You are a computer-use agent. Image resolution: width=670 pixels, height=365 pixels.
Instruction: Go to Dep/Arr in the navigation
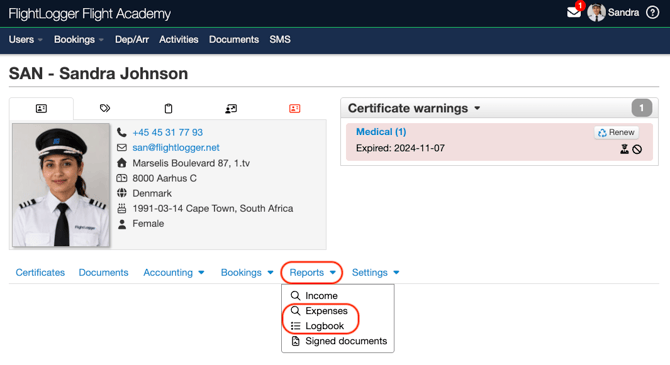point(132,40)
